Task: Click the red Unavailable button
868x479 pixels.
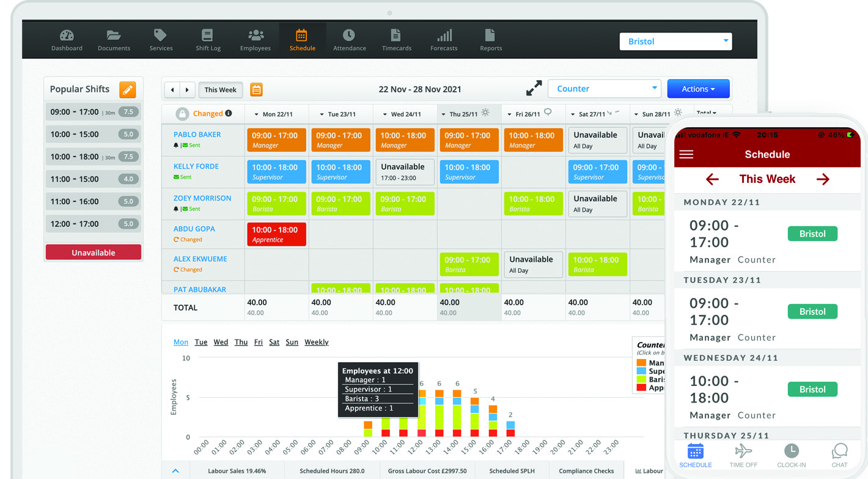Action: (93, 251)
